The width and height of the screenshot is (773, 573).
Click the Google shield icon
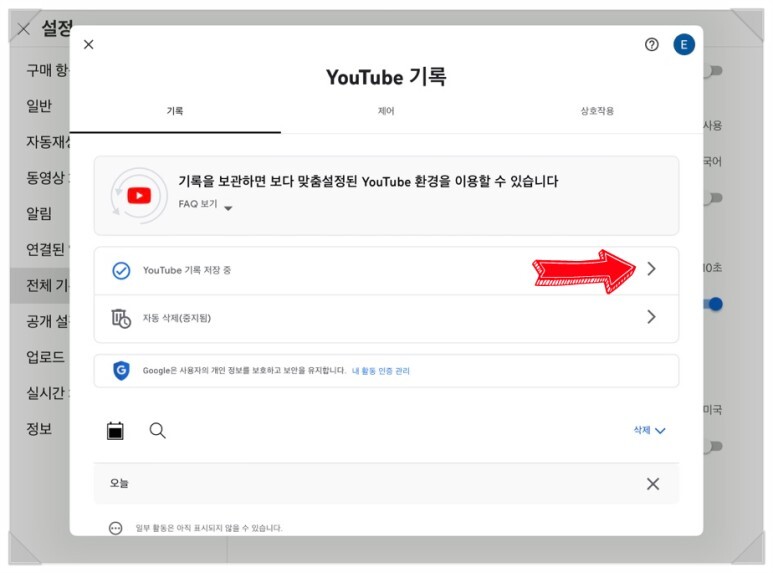[x=121, y=370]
